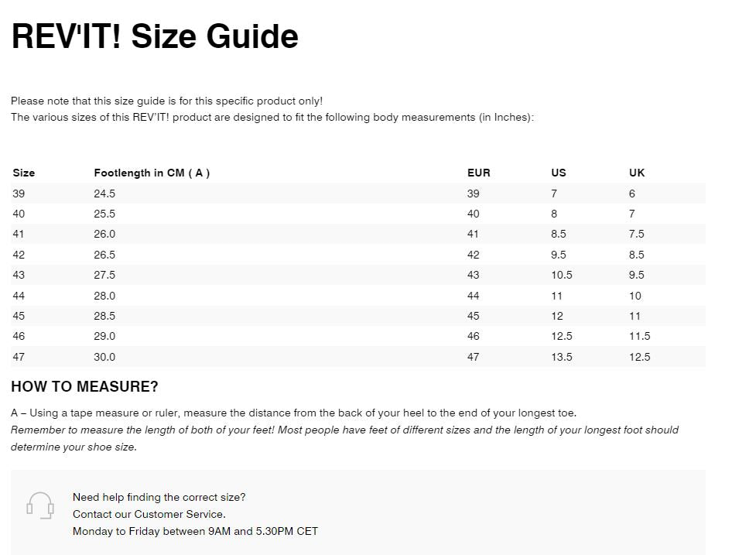Screen dimensions: 756x555
Task: Click the customer service headset icon
Action: [40, 506]
